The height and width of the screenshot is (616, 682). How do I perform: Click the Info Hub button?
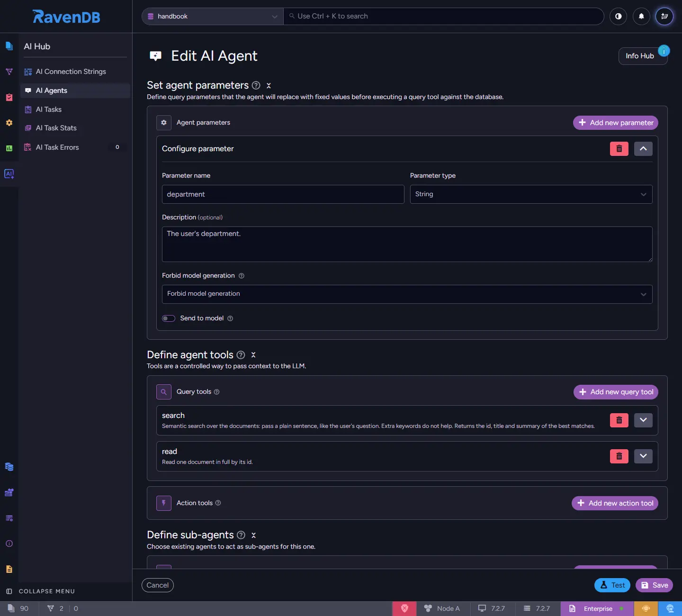click(643, 56)
